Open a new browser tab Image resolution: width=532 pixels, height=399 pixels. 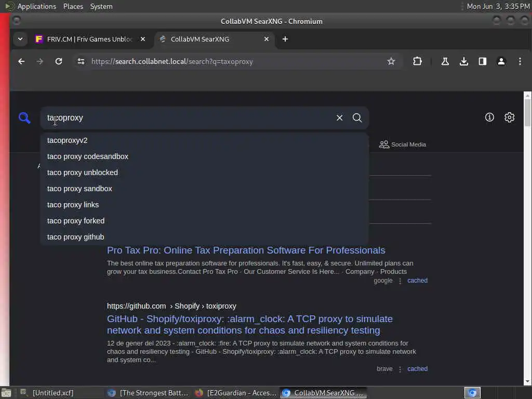[285, 39]
